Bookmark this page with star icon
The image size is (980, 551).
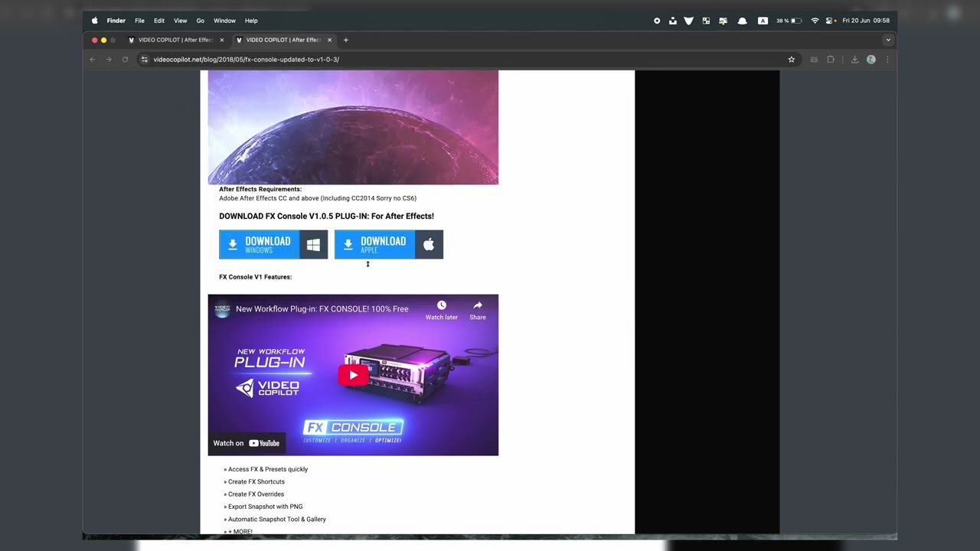792,60
